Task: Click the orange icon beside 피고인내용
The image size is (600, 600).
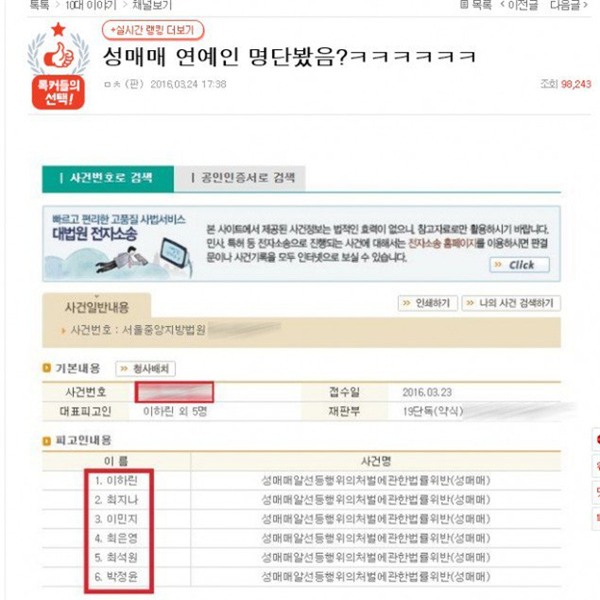Action: point(47,441)
